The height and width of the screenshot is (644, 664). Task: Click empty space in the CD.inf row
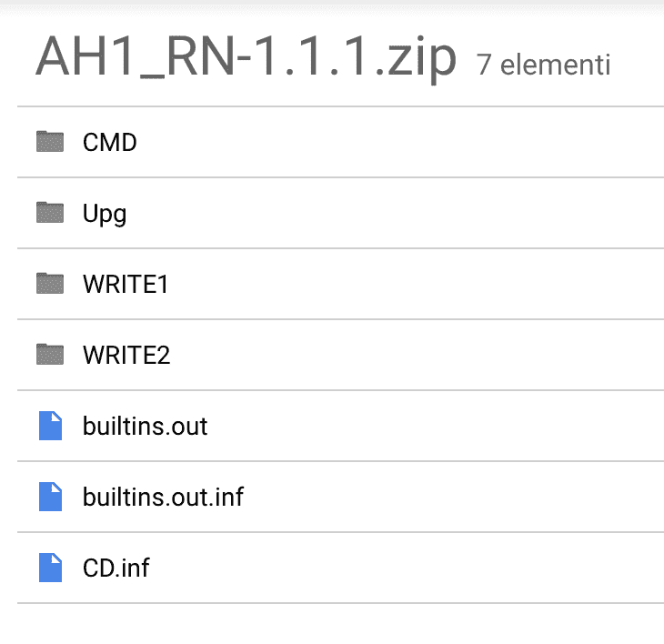[x=409, y=568]
